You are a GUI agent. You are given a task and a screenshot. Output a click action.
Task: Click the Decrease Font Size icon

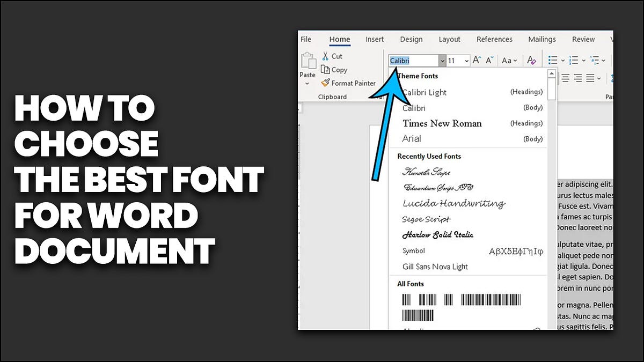488,60
